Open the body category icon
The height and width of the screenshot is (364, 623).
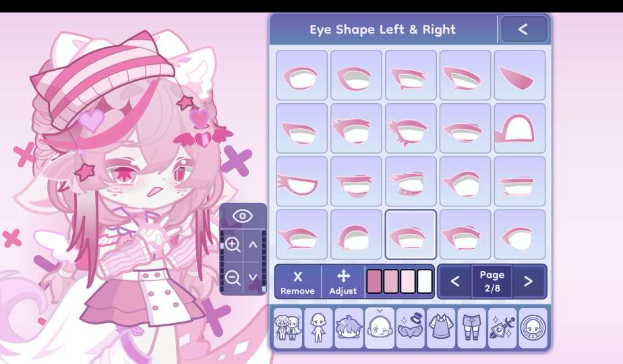pos(318,328)
